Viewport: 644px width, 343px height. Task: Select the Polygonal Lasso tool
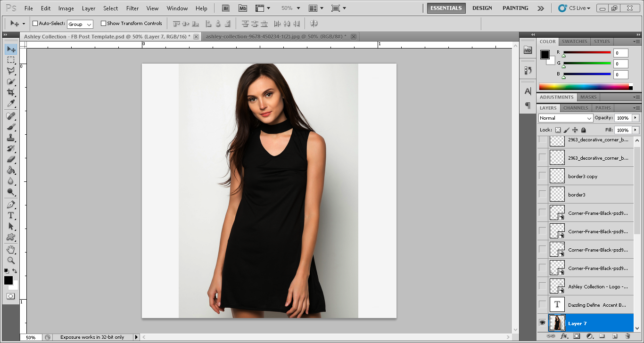[11, 71]
